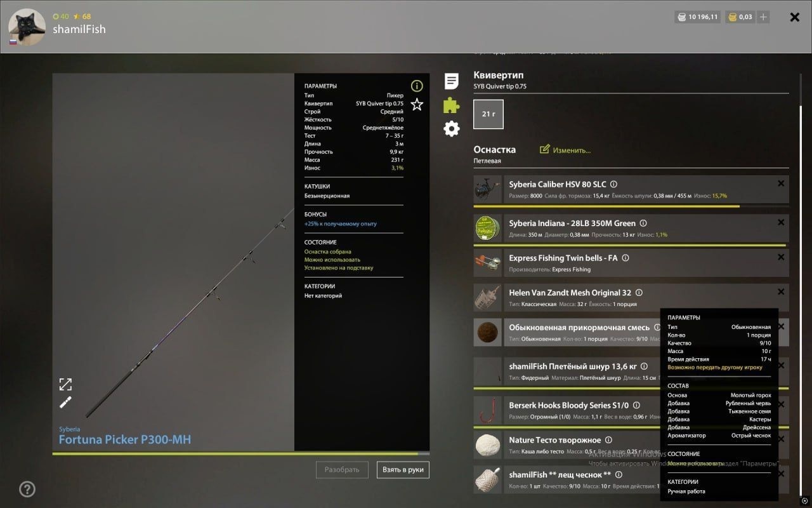812x508 pixels.
Task: Click the star rating 68 indicator
Action: (82, 17)
